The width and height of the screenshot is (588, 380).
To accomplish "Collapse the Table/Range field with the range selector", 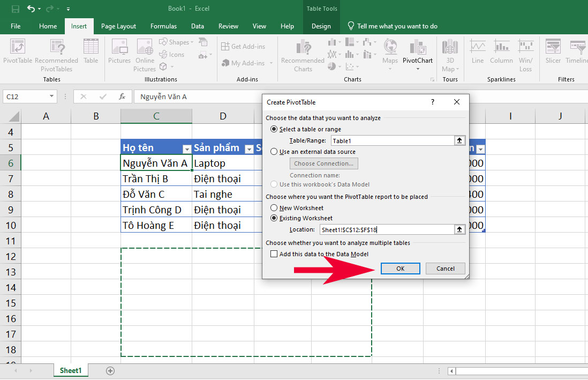I will [459, 140].
